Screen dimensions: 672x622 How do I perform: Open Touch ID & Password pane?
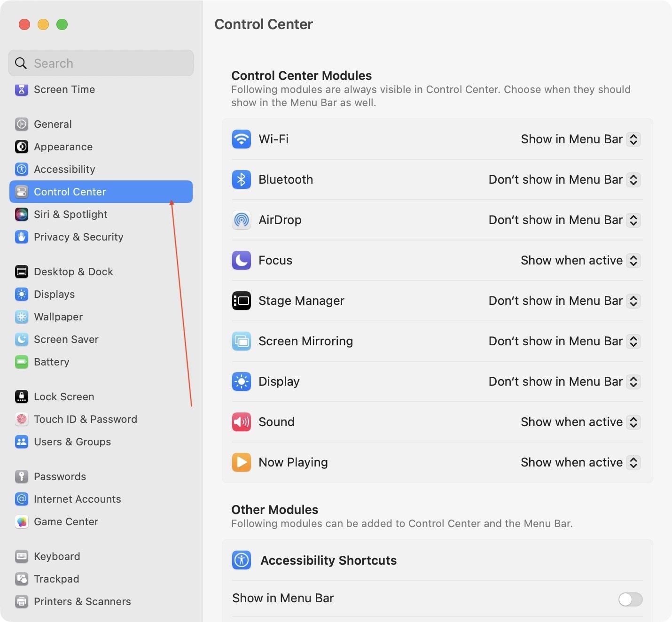click(85, 419)
